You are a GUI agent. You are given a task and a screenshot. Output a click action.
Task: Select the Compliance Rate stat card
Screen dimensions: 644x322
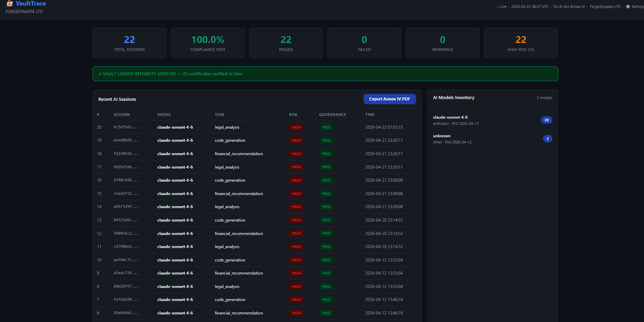[208, 43]
